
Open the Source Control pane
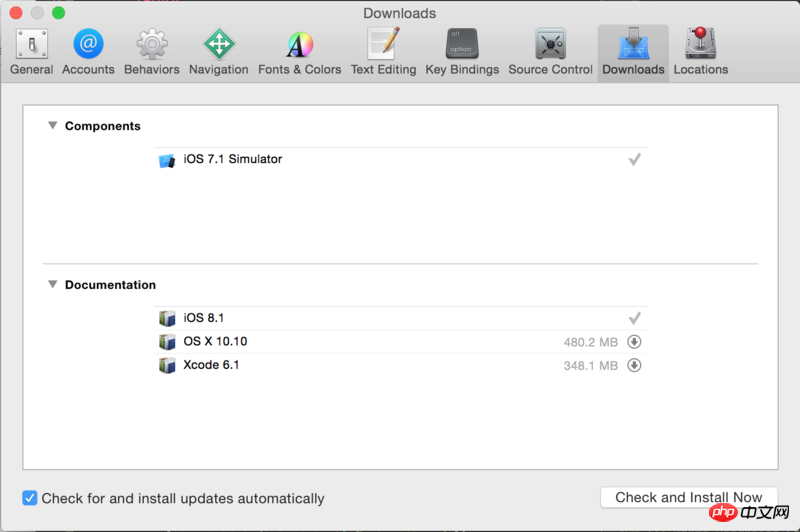pyautogui.click(x=551, y=52)
